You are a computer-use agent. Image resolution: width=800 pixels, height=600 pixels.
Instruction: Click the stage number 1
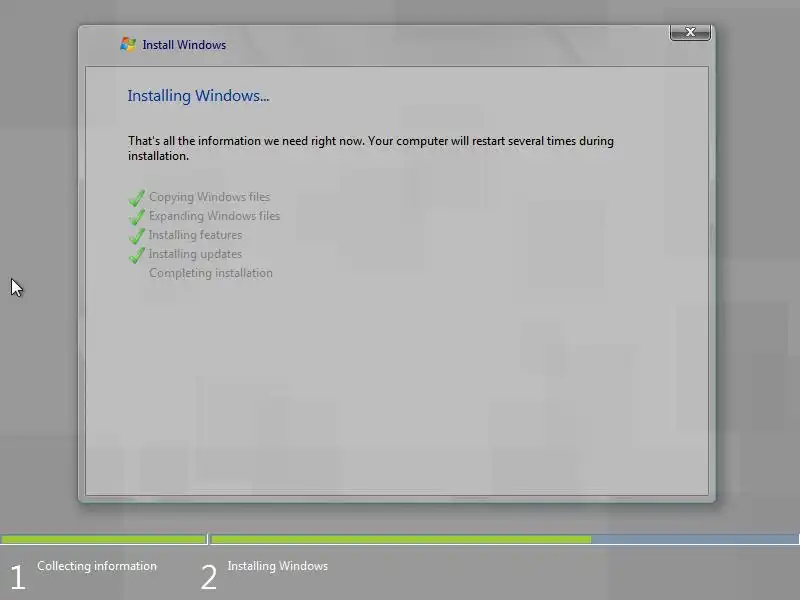[18, 578]
